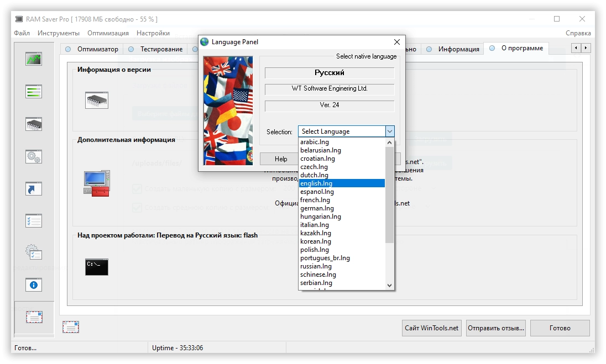Select korean.lng in the list
Image resolution: width=606 pixels, height=364 pixels.
pos(342,241)
